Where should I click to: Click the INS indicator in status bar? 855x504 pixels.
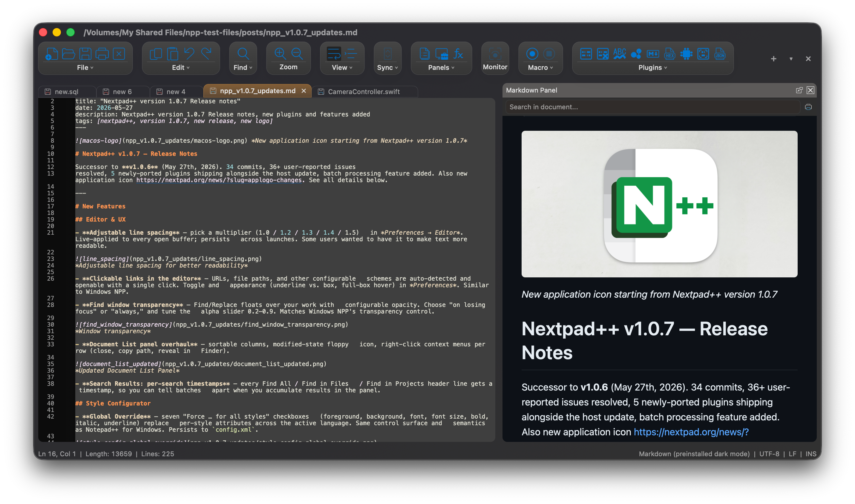coord(810,454)
